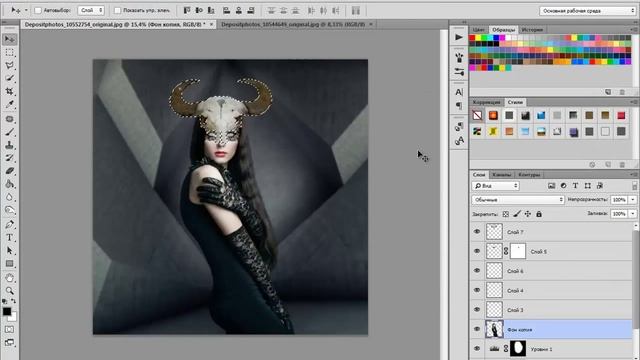This screenshot has width=640, height=360.
Task: Select the Path Selection tool
Action: [x=9, y=251]
